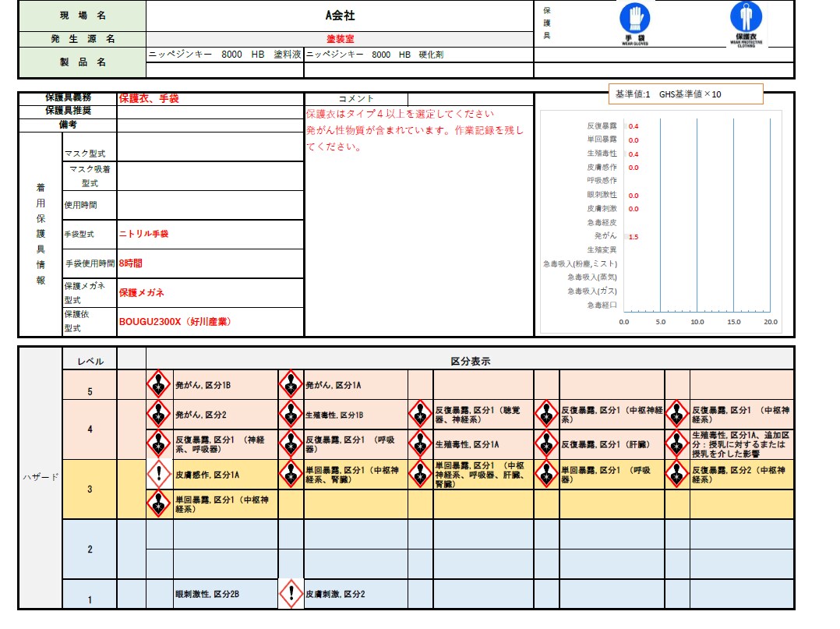840x629 pixels.
Task: Select the product cell ending in 塗料液
Action: (x=225, y=55)
